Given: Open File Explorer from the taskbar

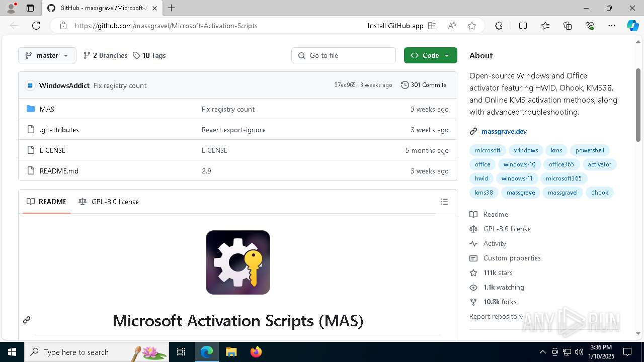Looking at the screenshot, I should point(231,352).
